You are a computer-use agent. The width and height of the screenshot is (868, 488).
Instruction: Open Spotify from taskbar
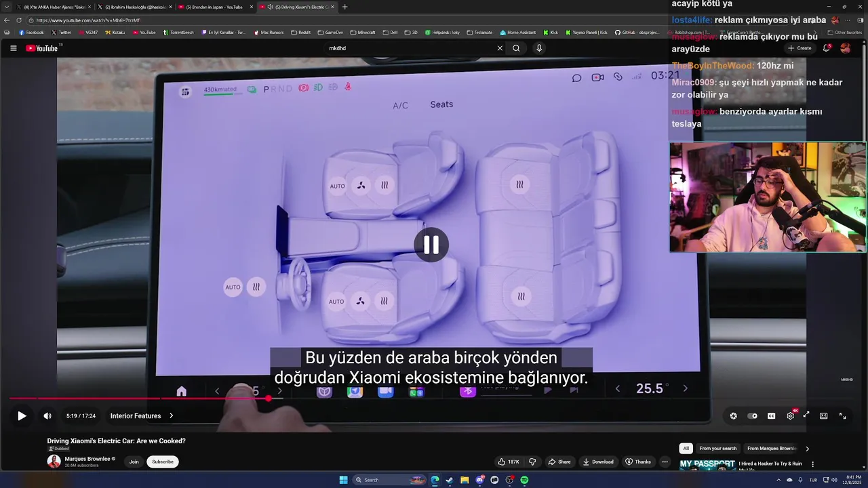pyautogui.click(x=524, y=480)
